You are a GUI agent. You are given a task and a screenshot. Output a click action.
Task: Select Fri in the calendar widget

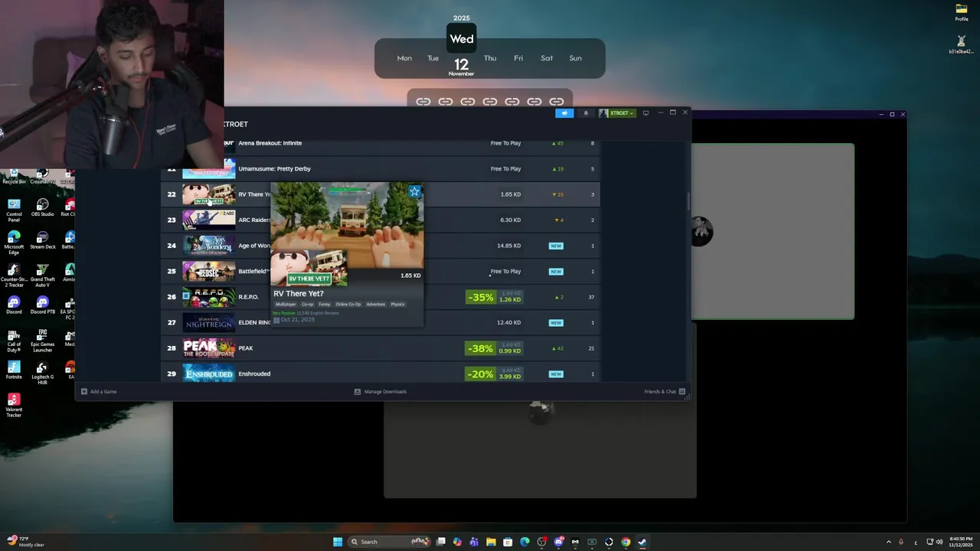pyautogui.click(x=518, y=58)
